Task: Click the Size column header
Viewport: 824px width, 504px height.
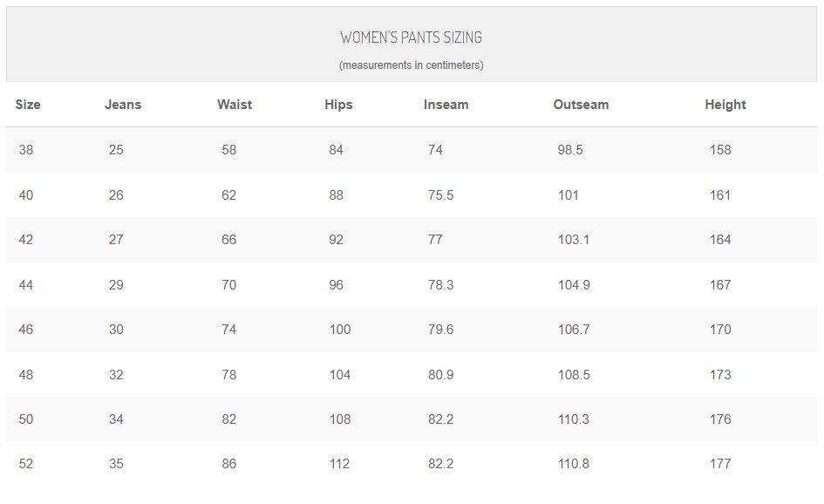Action: [28, 105]
